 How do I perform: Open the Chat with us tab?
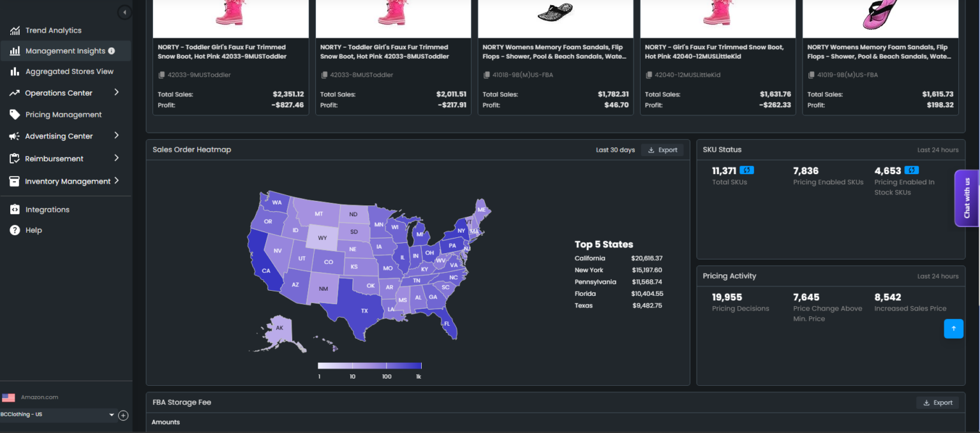[967, 198]
